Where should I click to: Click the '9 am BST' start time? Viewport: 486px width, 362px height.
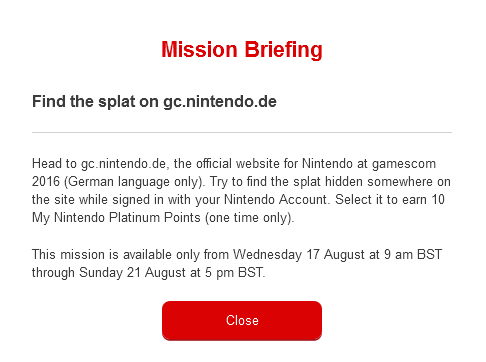point(413,255)
